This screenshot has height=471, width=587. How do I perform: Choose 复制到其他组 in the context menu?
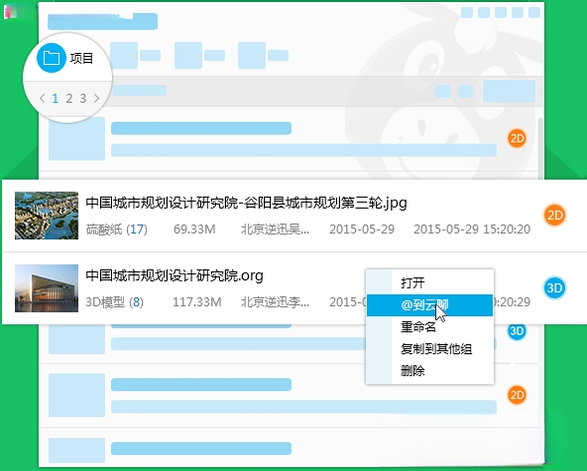pyautogui.click(x=430, y=349)
